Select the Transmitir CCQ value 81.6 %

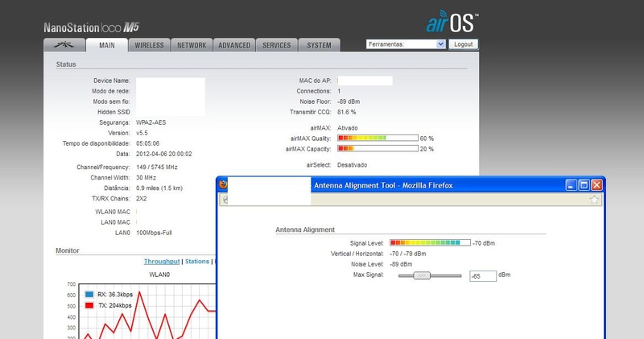pos(347,112)
